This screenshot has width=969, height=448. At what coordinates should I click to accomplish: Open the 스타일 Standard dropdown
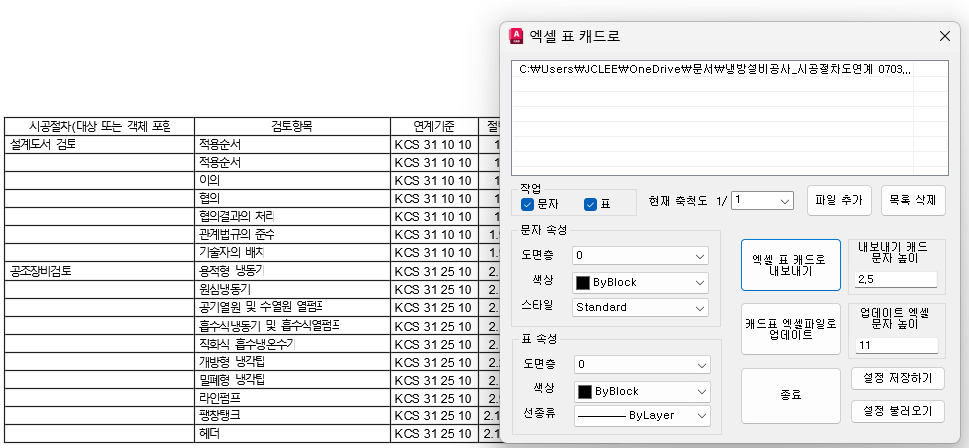pyautogui.click(x=640, y=307)
